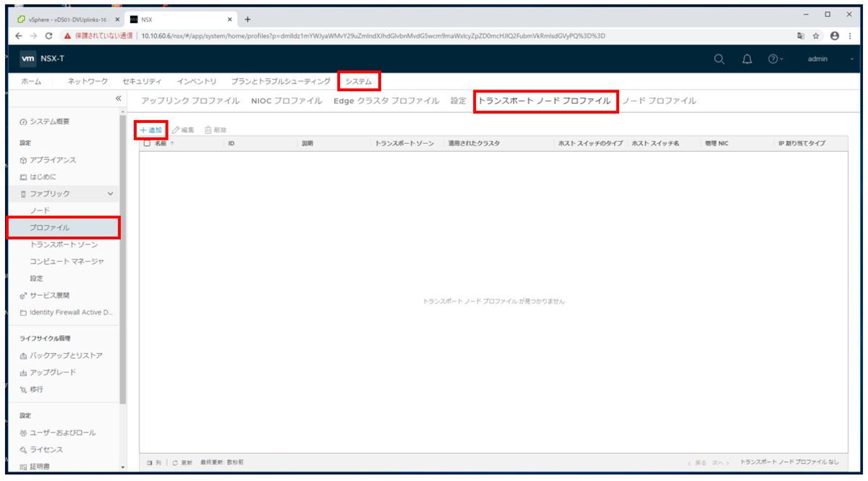Open the translate page icon in address bar
Viewport: 868px width, 481px height.
click(x=801, y=35)
